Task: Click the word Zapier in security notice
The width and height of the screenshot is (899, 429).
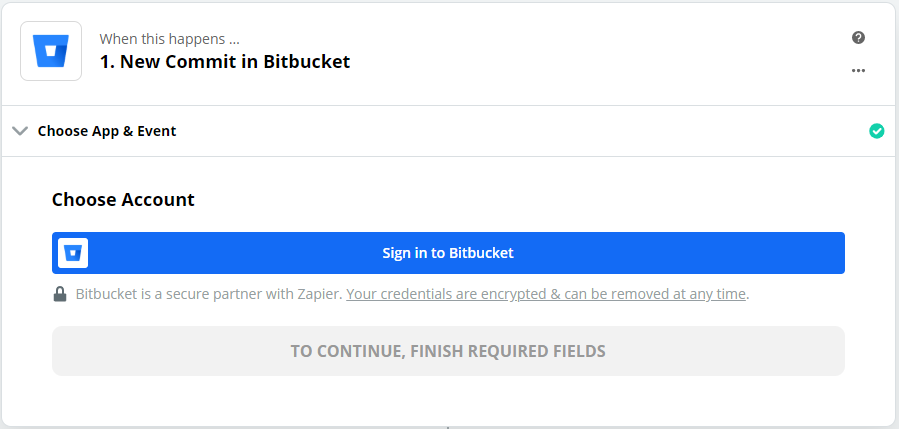Action: pyautogui.click(x=319, y=294)
